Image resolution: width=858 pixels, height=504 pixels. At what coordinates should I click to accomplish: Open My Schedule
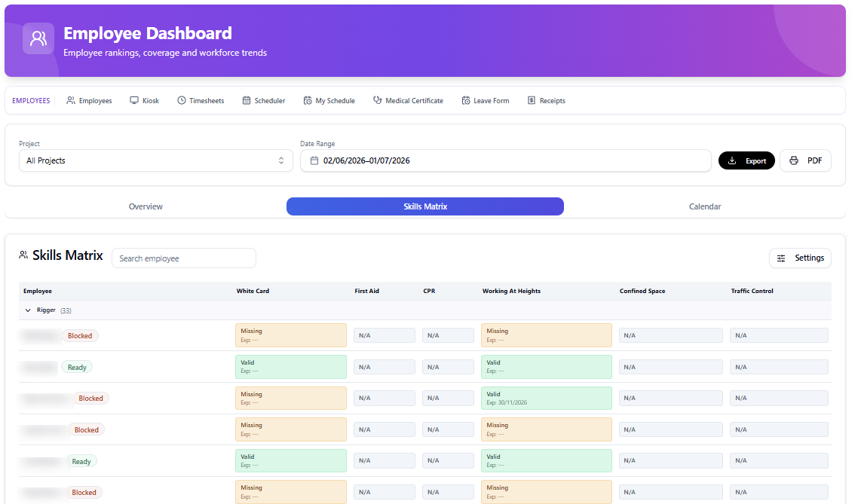(x=329, y=101)
